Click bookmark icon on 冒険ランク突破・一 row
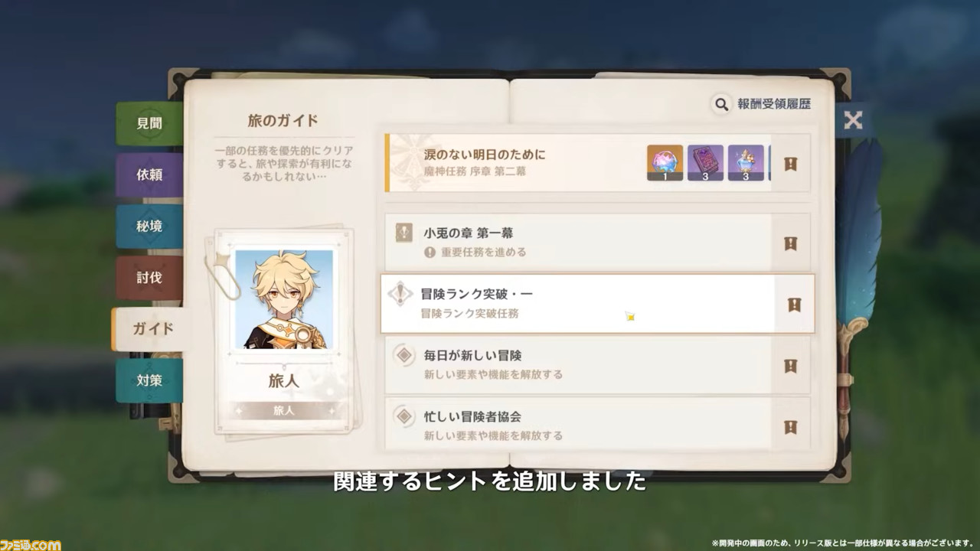Viewport: 980px width, 551px height. click(x=794, y=305)
